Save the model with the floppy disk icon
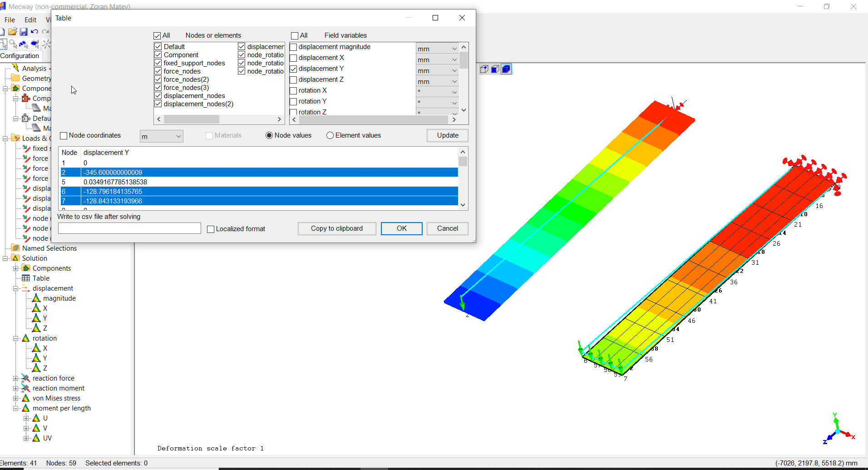 (24, 32)
